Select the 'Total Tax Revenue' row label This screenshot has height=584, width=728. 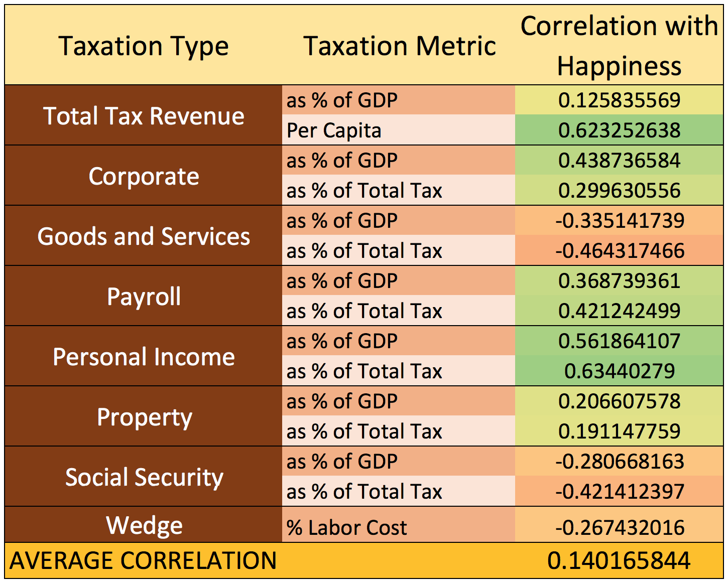pyautogui.click(x=144, y=116)
